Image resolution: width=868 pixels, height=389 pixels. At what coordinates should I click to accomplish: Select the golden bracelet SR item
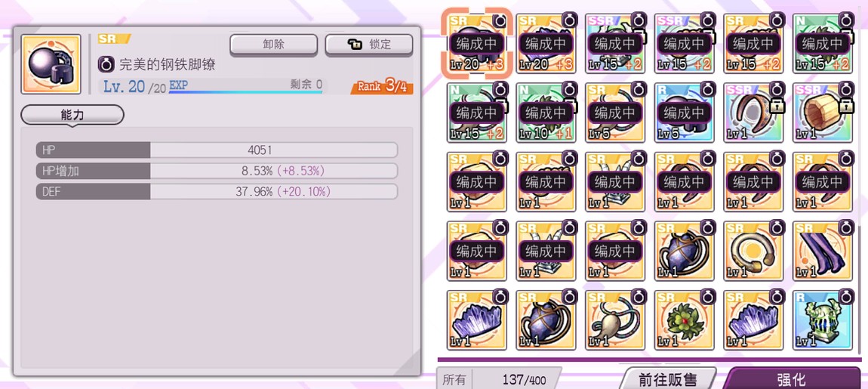[x=753, y=251]
